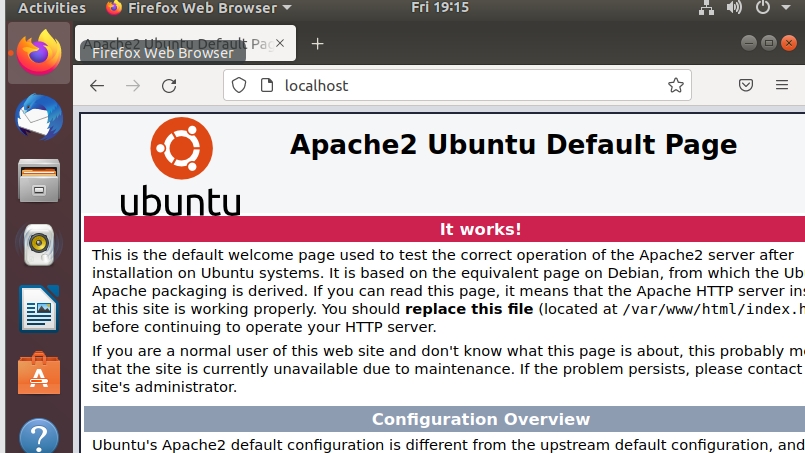Click the bold text replace this file
805x453 pixels.
click(469, 309)
